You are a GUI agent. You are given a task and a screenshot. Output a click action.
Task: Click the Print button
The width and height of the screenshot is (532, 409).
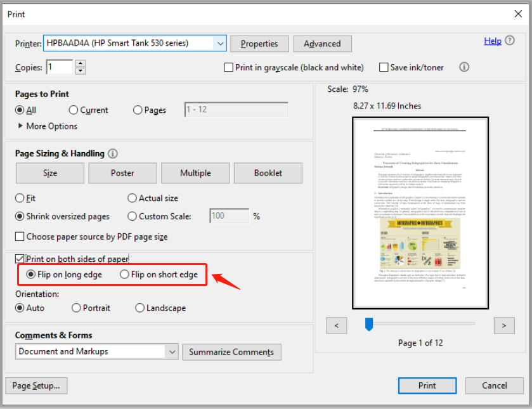click(x=427, y=385)
